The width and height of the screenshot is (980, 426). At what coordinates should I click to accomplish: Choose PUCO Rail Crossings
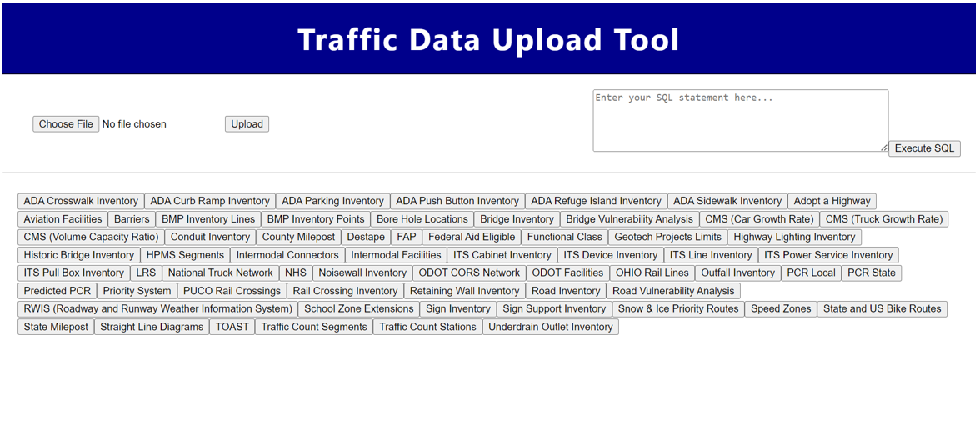pyautogui.click(x=232, y=292)
